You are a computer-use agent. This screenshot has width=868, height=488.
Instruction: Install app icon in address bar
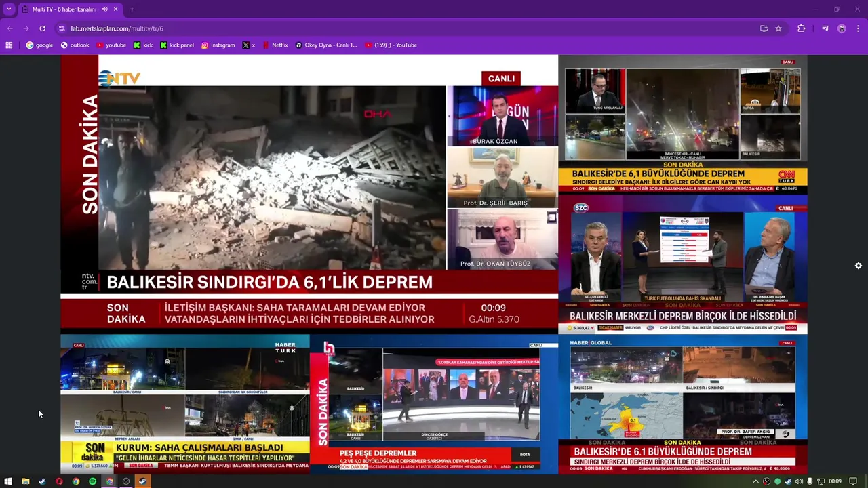click(x=764, y=28)
